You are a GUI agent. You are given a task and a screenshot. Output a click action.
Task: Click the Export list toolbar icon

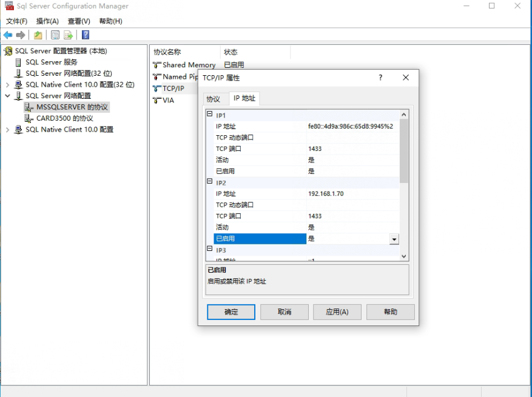pos(68,35)
